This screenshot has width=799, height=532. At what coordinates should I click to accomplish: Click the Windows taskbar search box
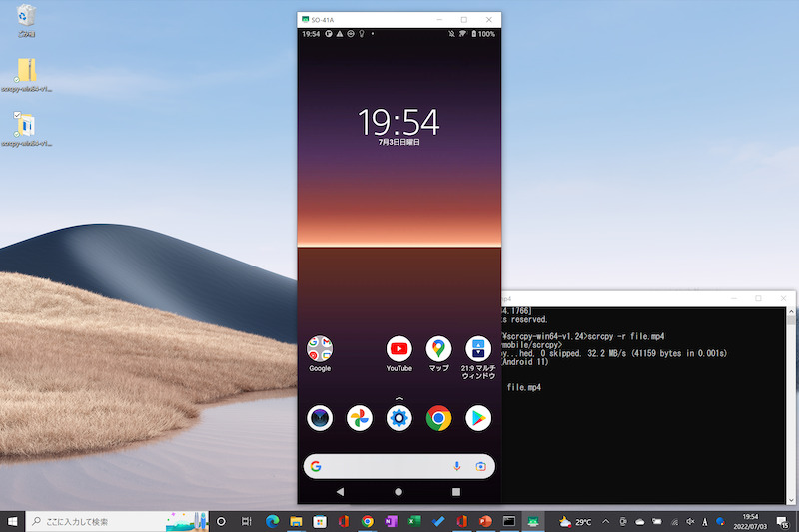[x=110, y=521]
